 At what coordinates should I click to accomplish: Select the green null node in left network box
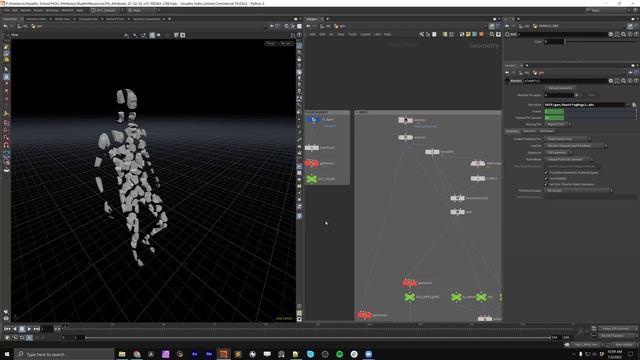312,179
